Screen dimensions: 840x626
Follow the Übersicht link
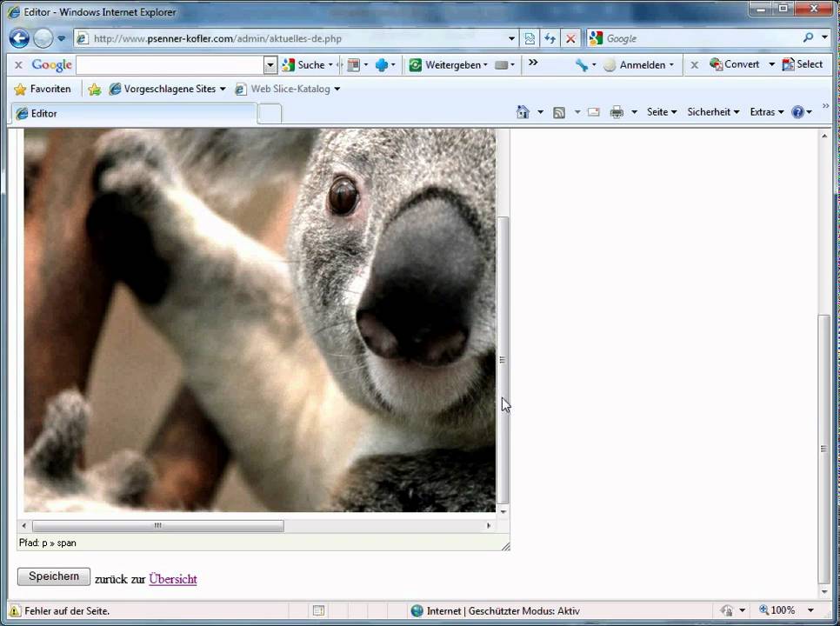pos(173,579)
